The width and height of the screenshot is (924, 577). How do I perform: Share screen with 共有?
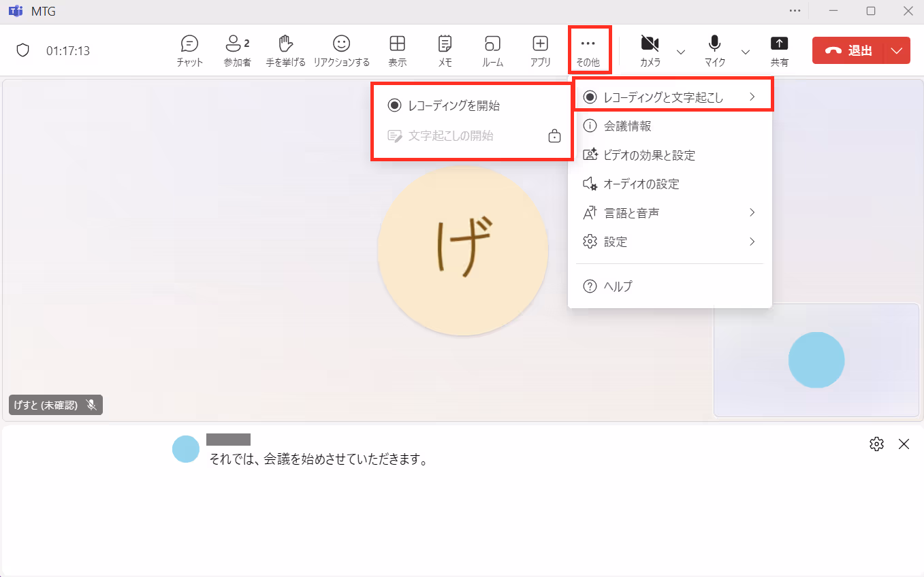tap(779, 51)
